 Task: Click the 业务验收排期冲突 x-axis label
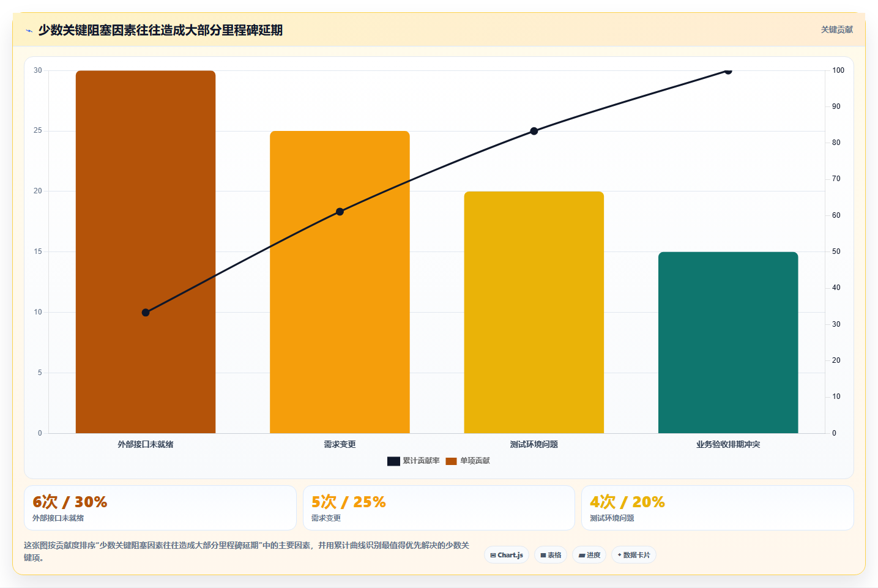(728, 445)
